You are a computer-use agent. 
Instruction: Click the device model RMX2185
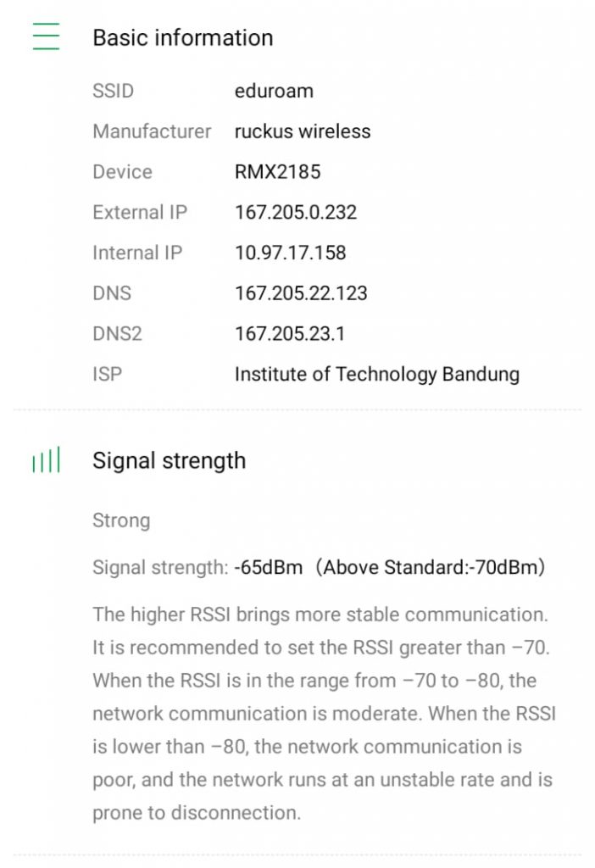point(278,172)
